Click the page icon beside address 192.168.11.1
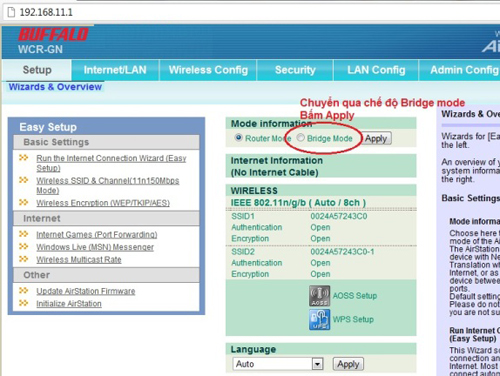This screenshot has height=376, width=500. (x=11, y=12)
